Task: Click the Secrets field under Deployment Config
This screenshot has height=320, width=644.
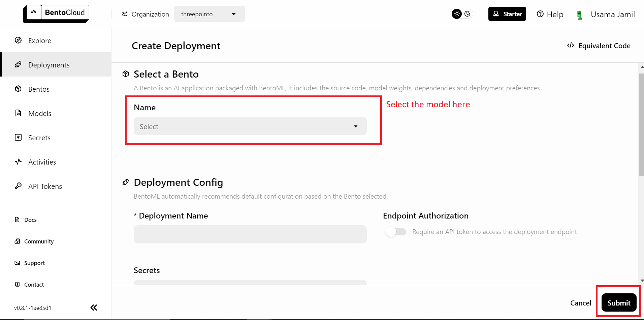Action: 250,282
